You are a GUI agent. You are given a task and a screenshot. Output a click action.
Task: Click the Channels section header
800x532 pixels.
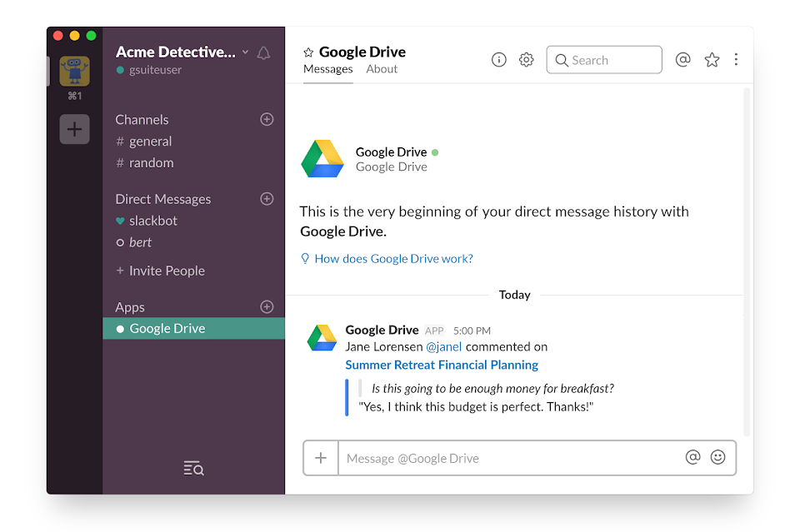click(x=142, y=120)
